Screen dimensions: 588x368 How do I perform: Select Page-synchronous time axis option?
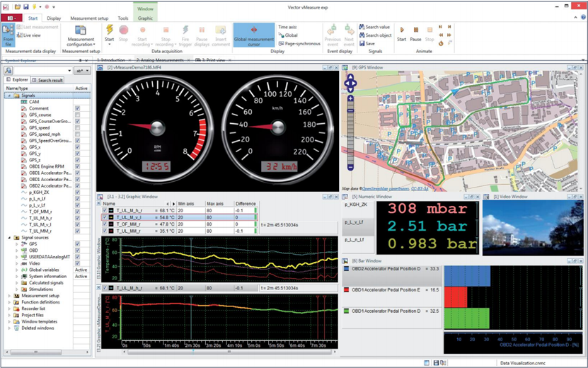click(299, 43)
